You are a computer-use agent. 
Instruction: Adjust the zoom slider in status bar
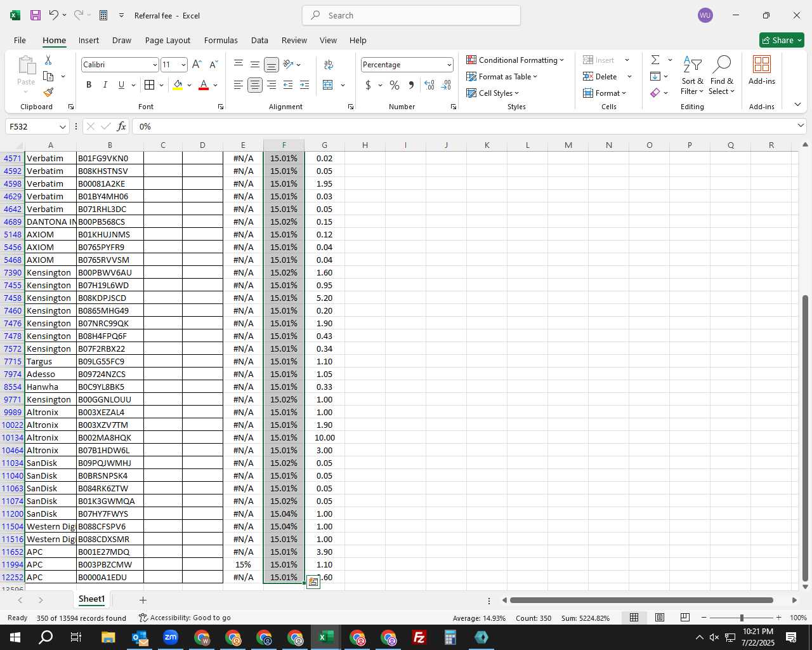[741, 618]
